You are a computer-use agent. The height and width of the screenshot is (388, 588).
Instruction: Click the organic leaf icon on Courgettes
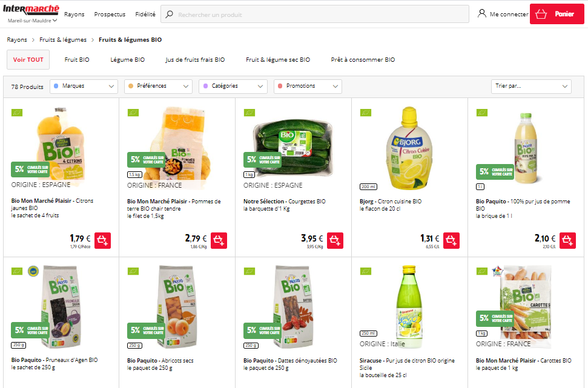point(249,113)
